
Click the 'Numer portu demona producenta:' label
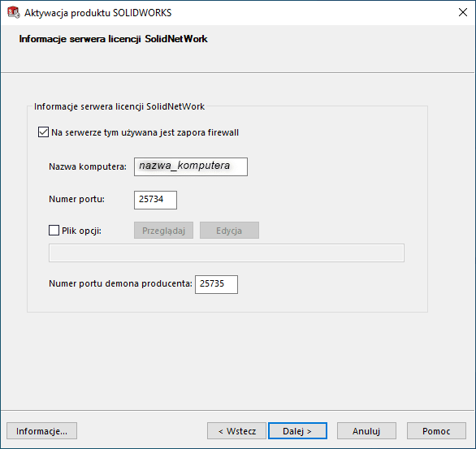pyautogui.click(x=120, y=283)
